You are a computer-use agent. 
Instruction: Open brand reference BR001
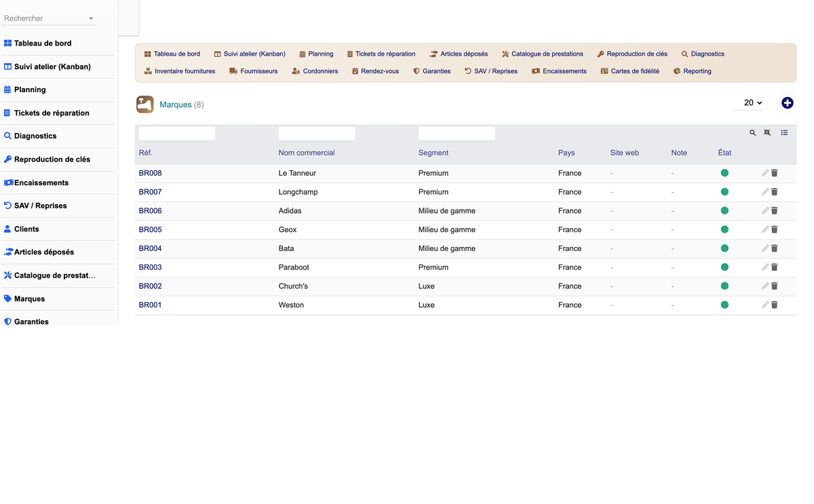151,305
